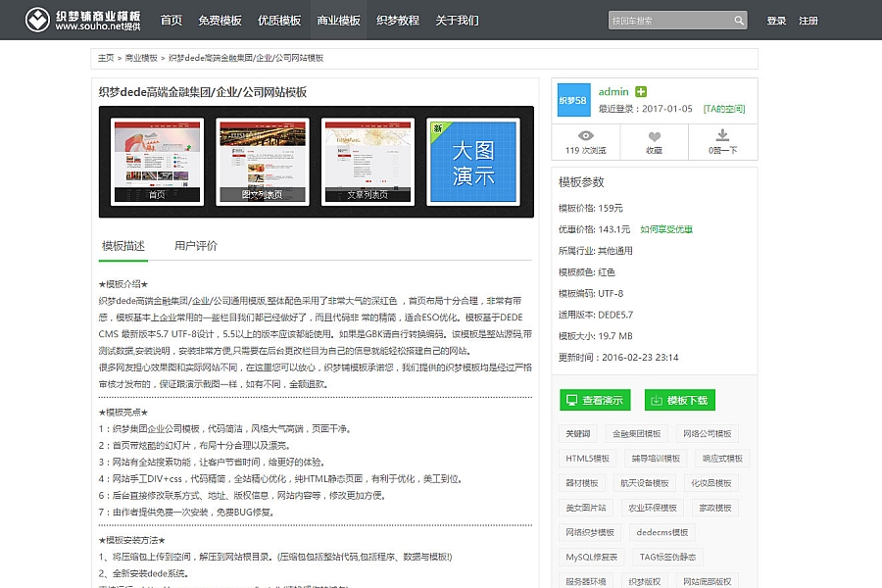
Task: Click the green 模板下载 button
Action: [680, 400]
